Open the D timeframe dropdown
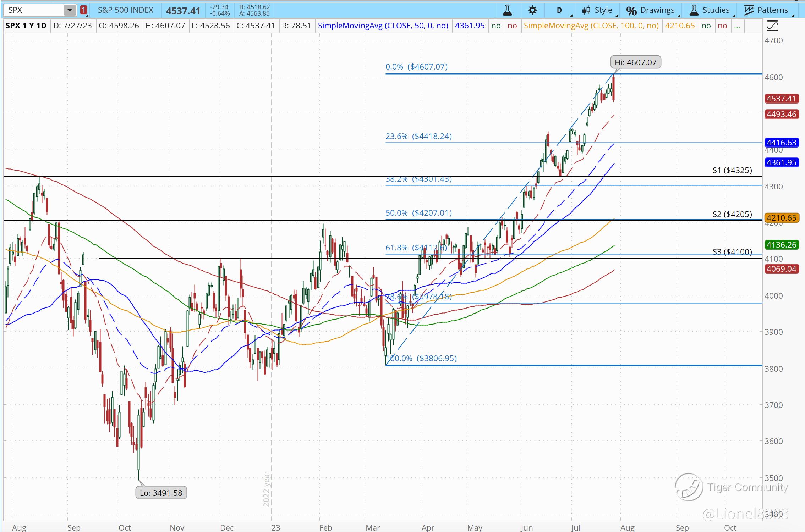The image size is (805, 532). tap(560, 10)
